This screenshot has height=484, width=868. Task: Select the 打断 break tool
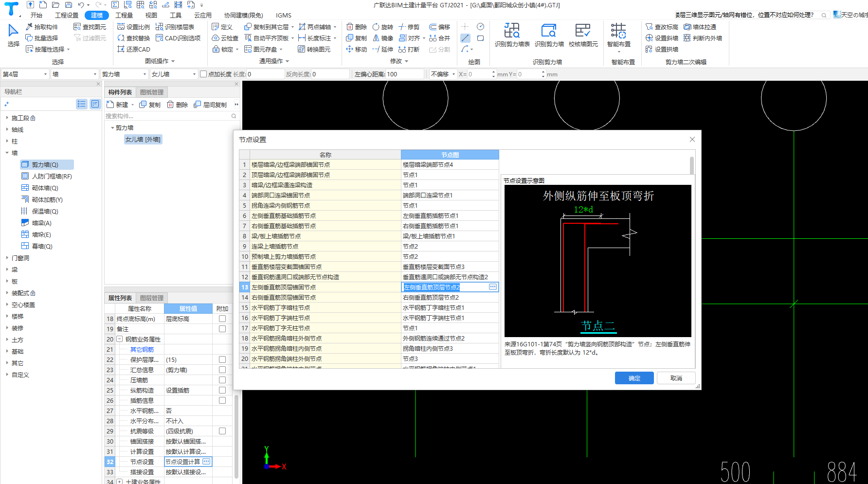click(409, 49)
